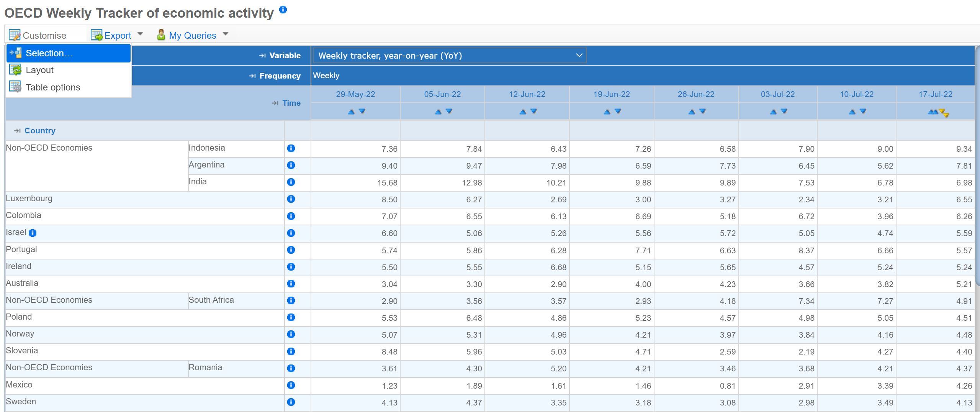Viewport: 980px width, 412px height.
Task: Sort 05-Jun-22 column descending
Action: (x=449, y=112)
